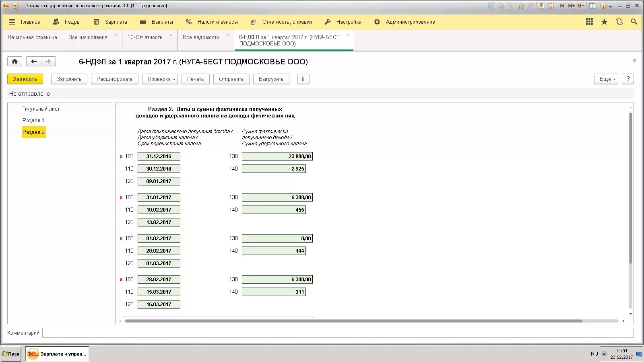
Task: Open search with the magnifier icon
Action: [x=634, y=22]
